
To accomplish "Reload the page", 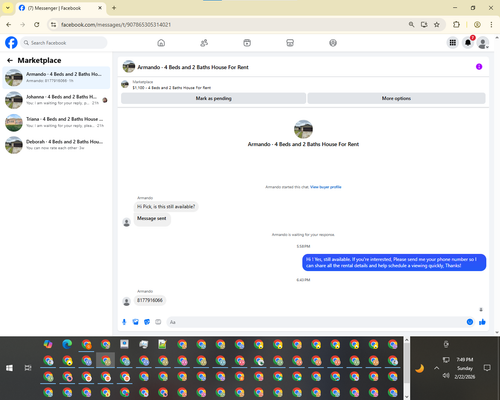I will [x=37, y=25].
